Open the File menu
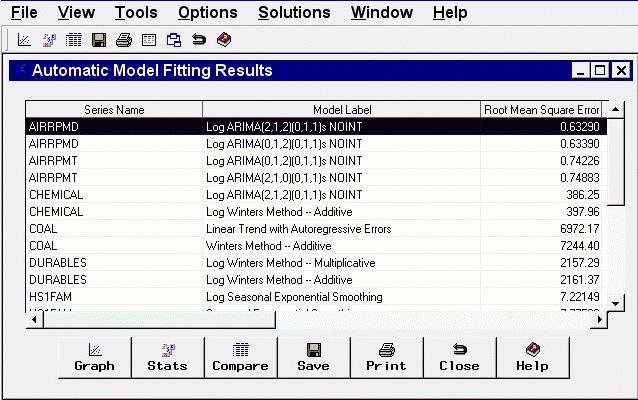 (x=24, y=13)
